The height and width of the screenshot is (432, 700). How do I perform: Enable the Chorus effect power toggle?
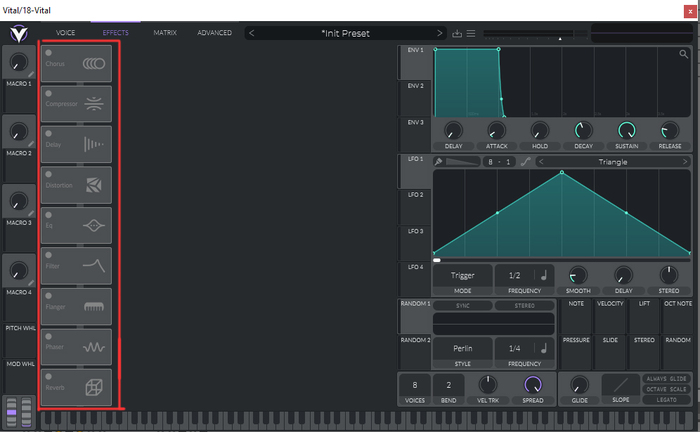(48, 53)
